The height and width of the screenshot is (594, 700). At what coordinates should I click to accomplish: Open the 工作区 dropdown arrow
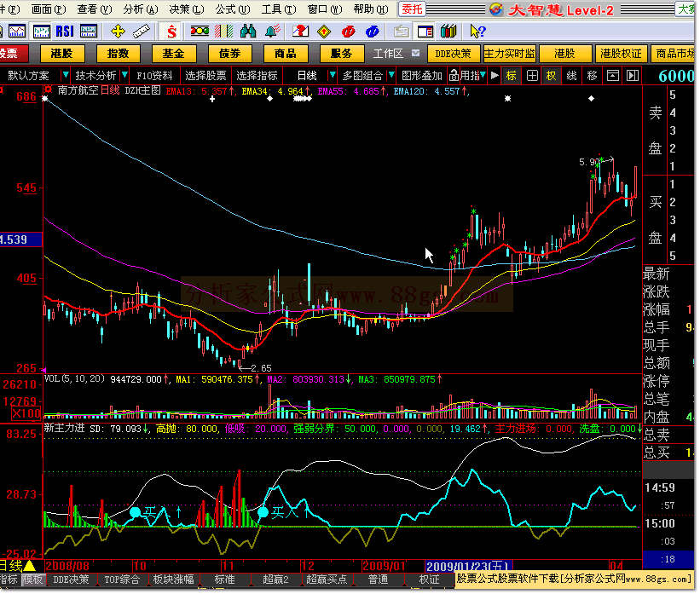(x=415, y=53)
